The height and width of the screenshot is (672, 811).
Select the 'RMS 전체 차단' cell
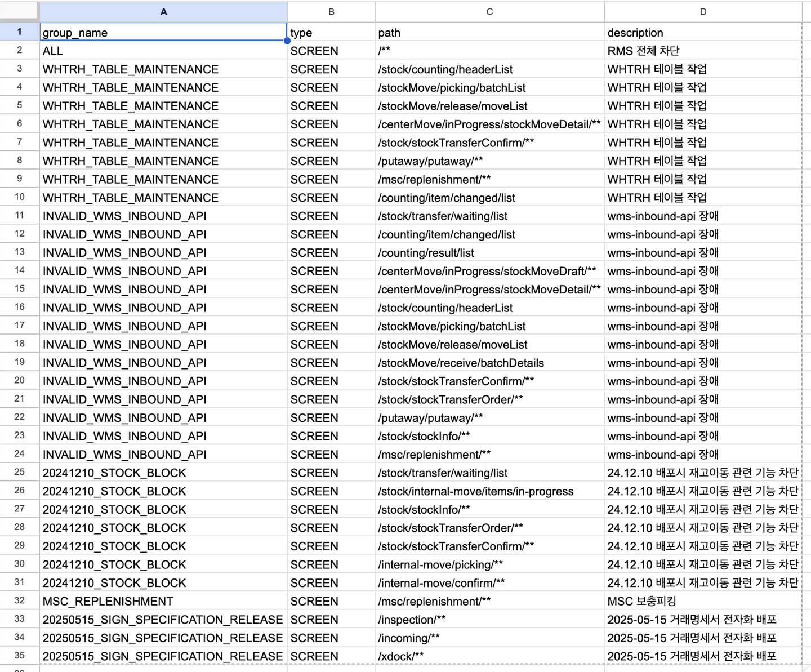[703, 51]
